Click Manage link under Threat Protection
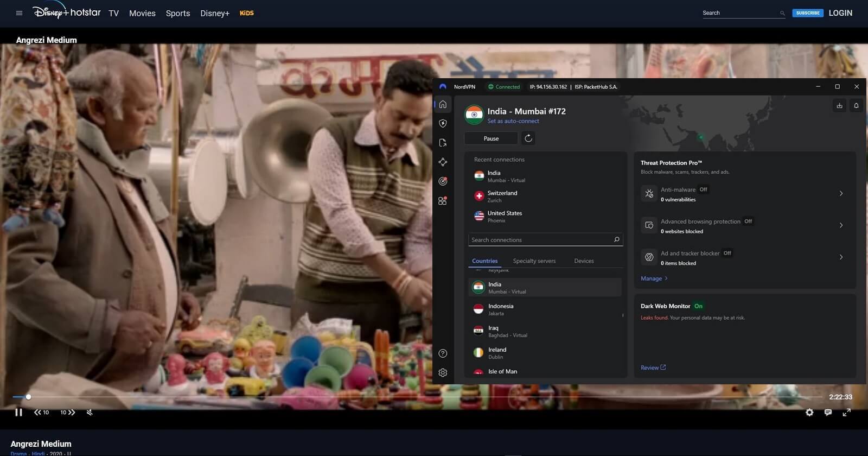Screen dimensions: 868x456 point(654,278)
